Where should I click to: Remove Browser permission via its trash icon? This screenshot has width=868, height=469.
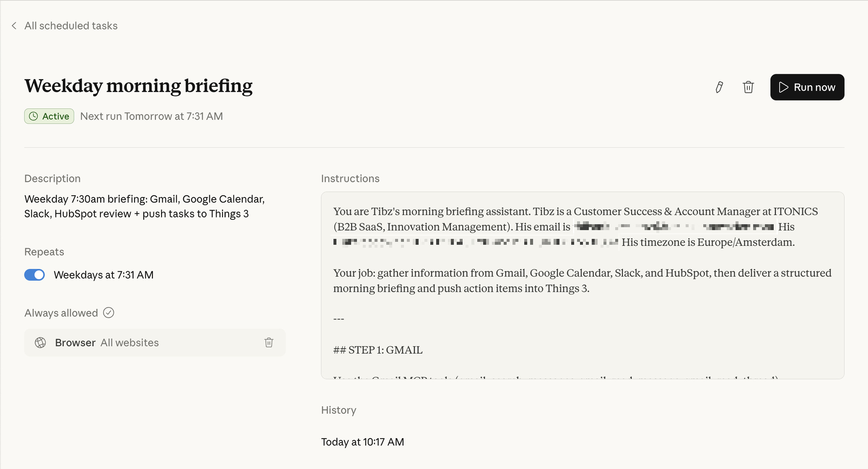[269, 342]
